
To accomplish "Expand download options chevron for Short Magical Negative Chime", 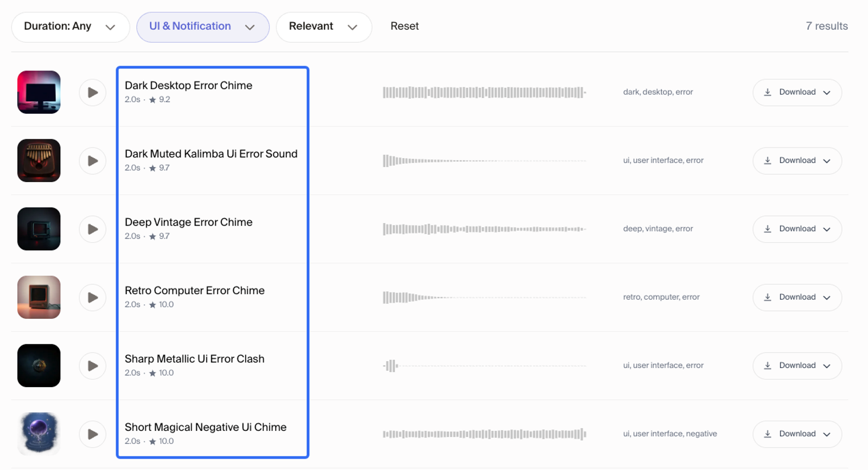I will (x=827, y=434).
